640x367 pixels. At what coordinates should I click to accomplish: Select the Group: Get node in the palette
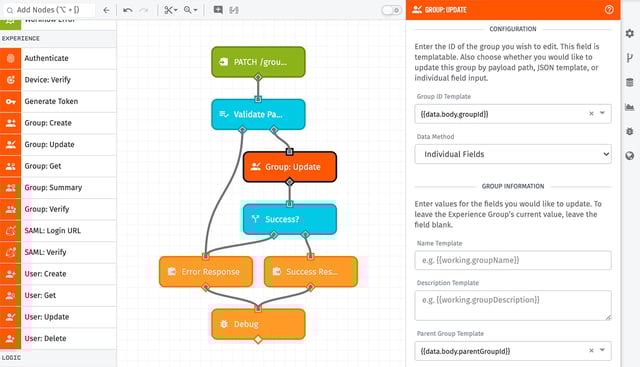[58, 166]
